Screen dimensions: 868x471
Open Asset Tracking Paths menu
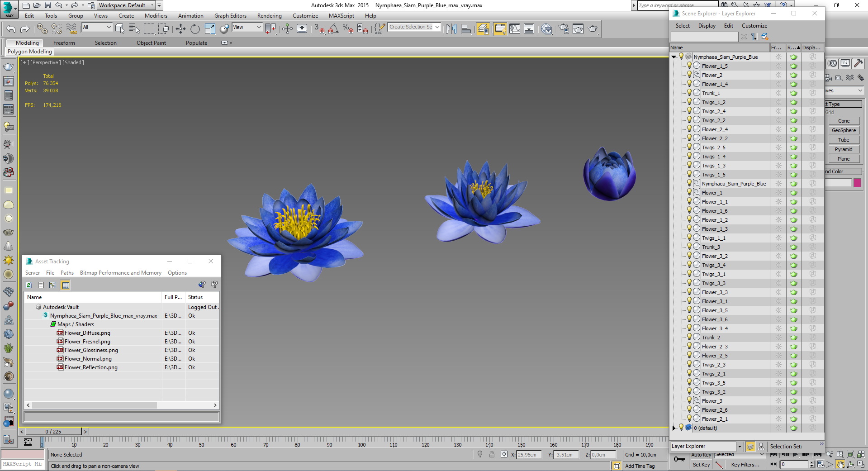pyautogui.click(x=67, y=273)
